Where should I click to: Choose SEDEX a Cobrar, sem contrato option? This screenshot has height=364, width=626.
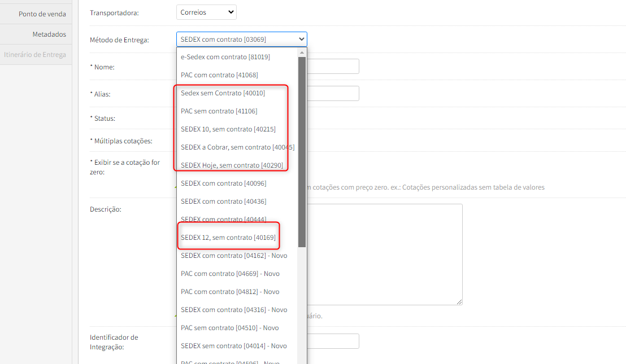pos(237,147)
